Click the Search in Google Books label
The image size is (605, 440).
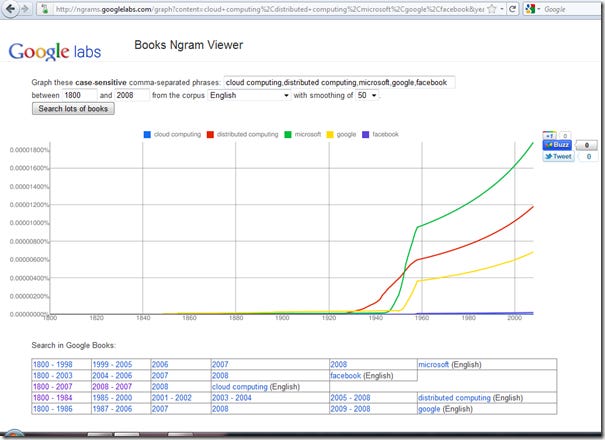tap(73, 345)
